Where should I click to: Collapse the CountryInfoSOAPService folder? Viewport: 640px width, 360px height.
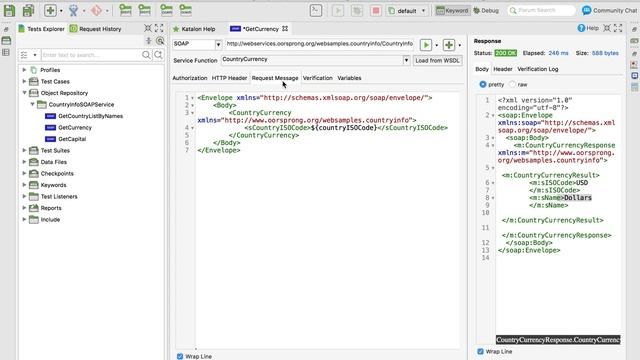coord(32,104)
